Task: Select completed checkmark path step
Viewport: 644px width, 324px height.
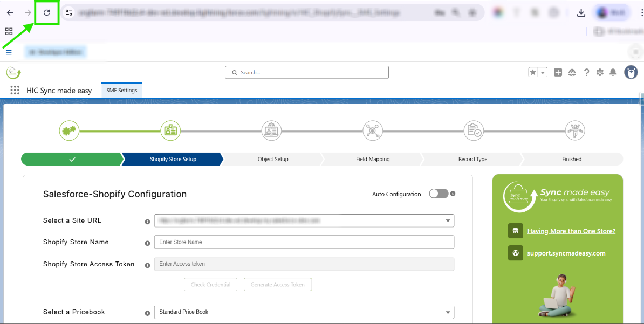Action: pyautogui.click(x=72, y=159)
